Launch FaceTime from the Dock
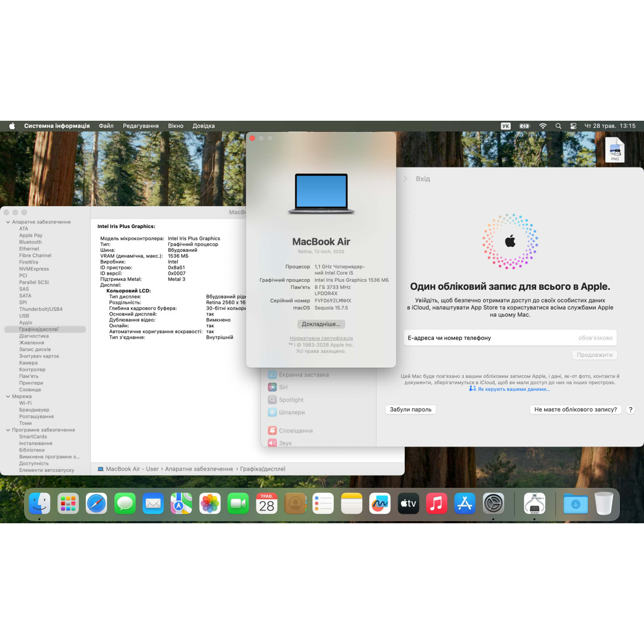Viewport: 644px width, 644px height. 238,503
